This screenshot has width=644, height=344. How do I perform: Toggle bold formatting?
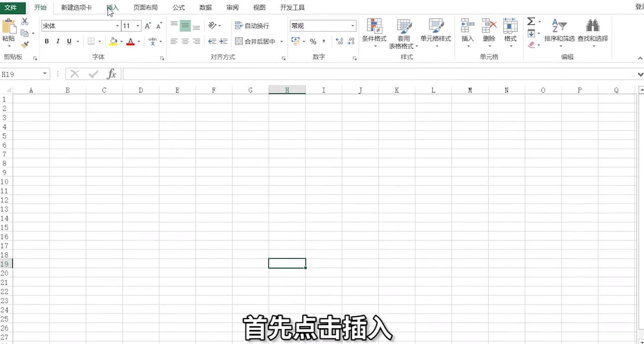pyautogui.click(x=46, y=41)
